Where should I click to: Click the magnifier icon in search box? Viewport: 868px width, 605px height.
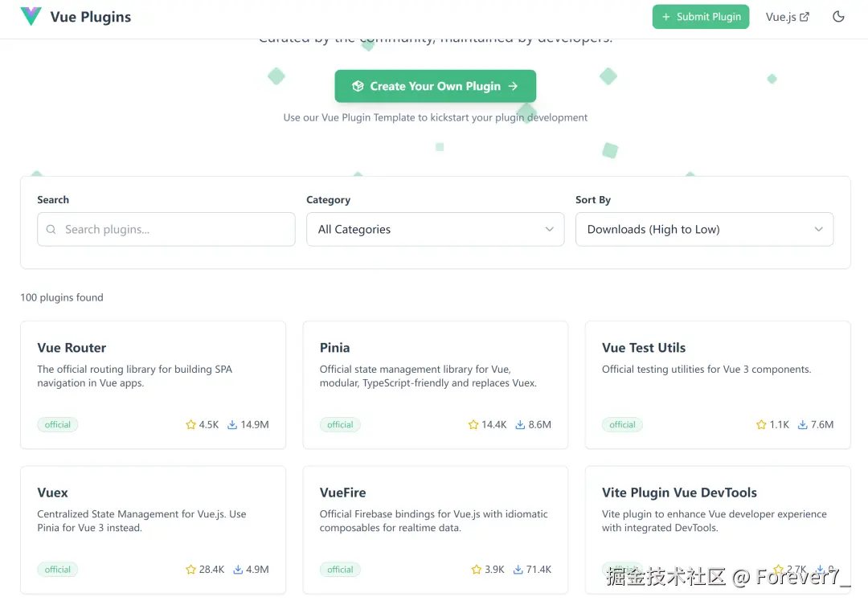pyautogui.click(x=51, y=229)
